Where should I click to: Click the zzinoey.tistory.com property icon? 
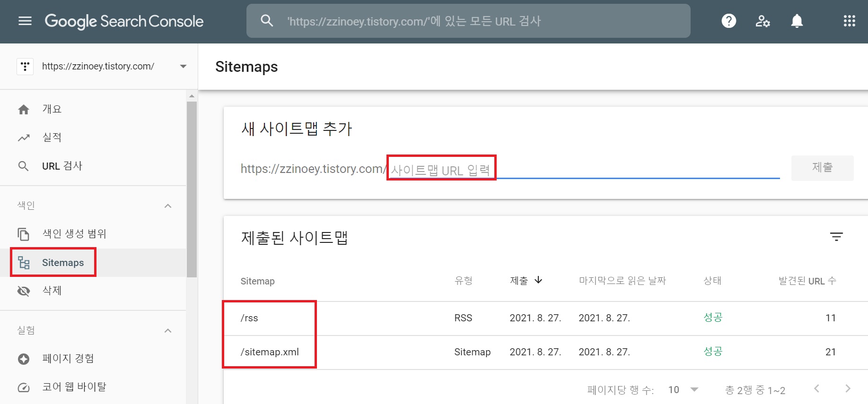25,67
